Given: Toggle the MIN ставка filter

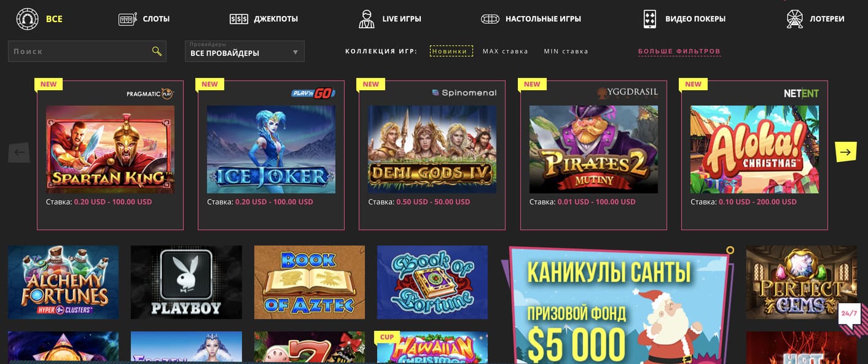Looking at the screenshot, I should [566, 51].
